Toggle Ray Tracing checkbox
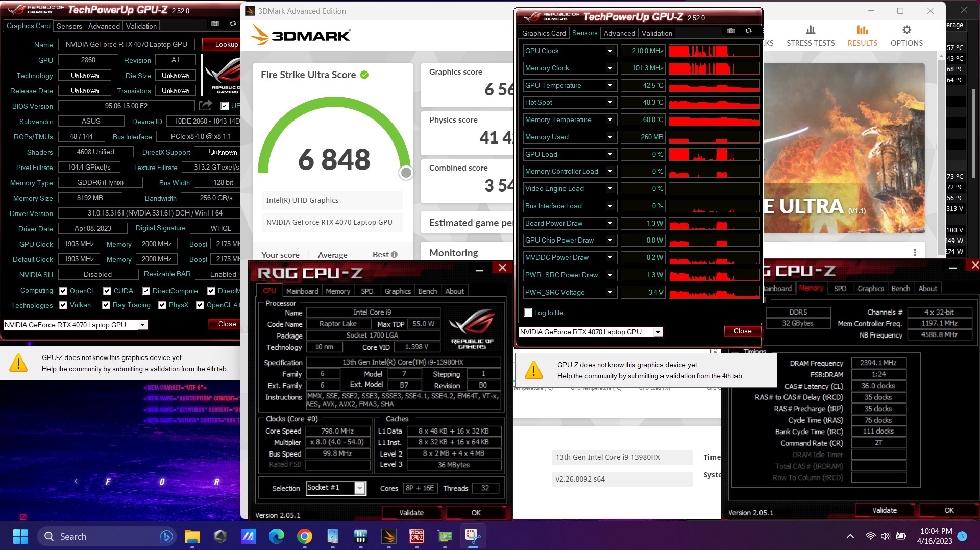The image size is (980, 550). coord(106,305)
